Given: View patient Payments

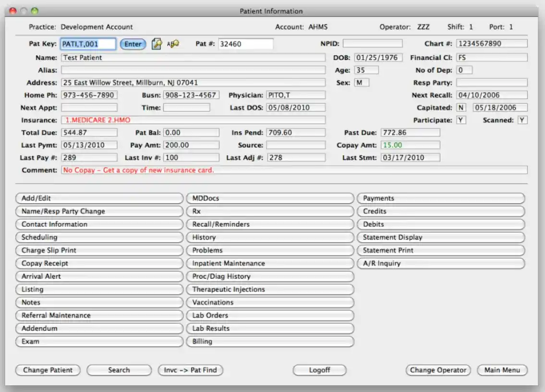Looking at the screenshot, I should [441, 198].
